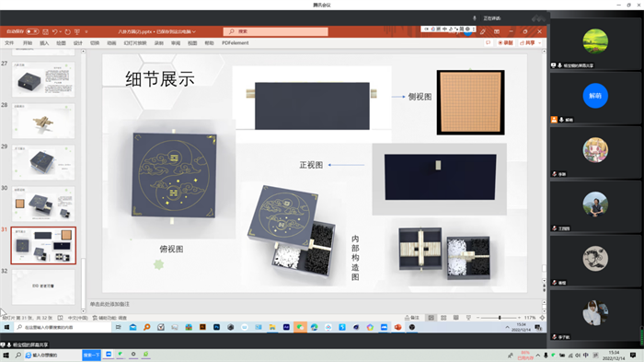Image resolution: width=644 pixels, height=362 pixels.
Task: Click the 录制 (Record) button
Action: pyautogui.click(x=506, y=42)
